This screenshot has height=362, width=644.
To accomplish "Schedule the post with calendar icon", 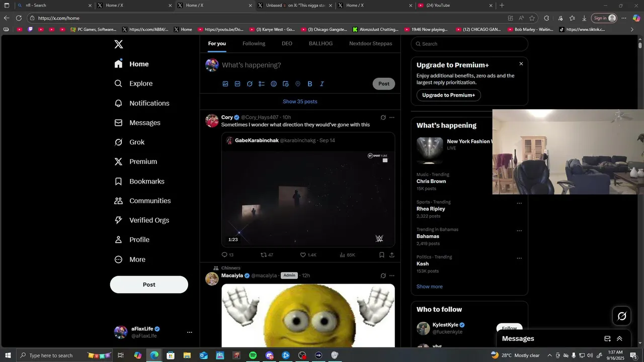I will (x=286, y=84).
